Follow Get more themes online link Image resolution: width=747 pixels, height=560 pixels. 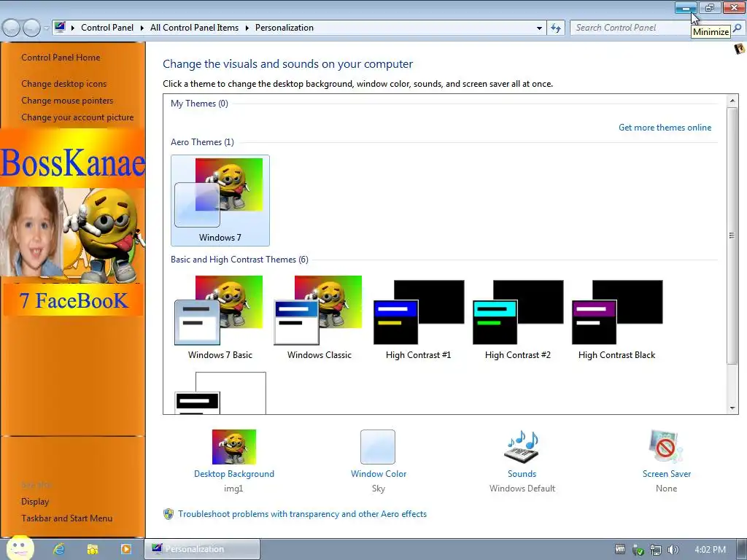[665, 128]
